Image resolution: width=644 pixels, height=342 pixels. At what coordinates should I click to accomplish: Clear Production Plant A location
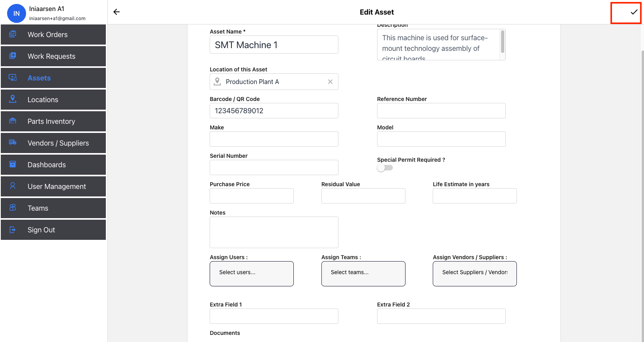pyautogui.click(x=330, y=82)
